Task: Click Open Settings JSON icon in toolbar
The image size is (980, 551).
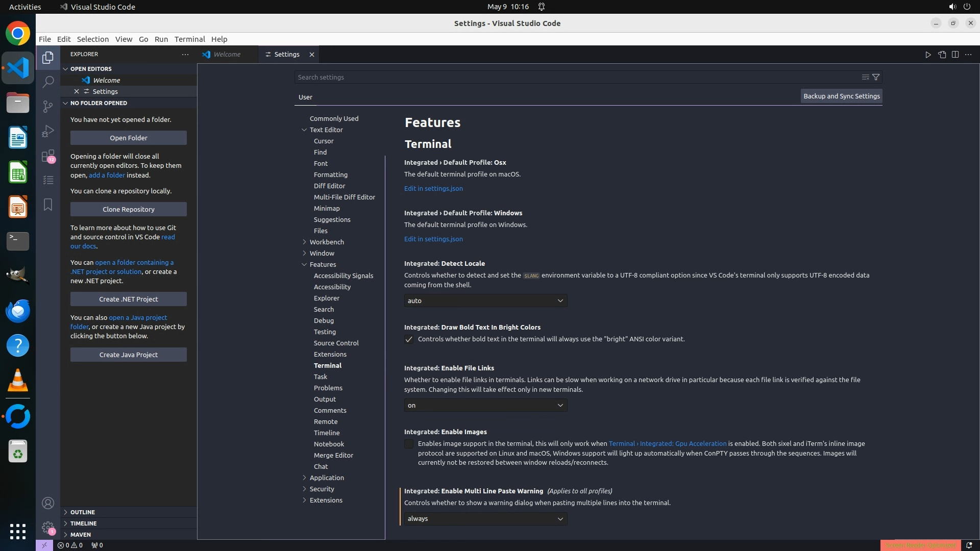Action: [942, 55]
